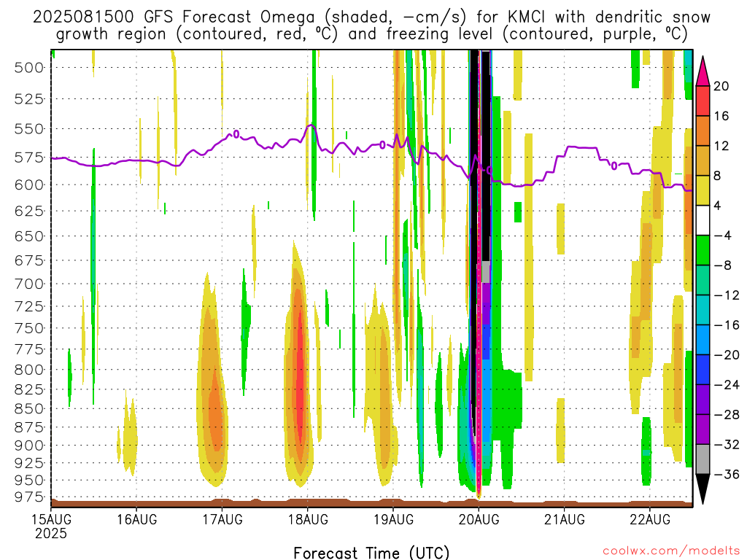Click the 20AUG x-axis label
Image resolution: width=747 pixels, height=560 pixels.
479,519
